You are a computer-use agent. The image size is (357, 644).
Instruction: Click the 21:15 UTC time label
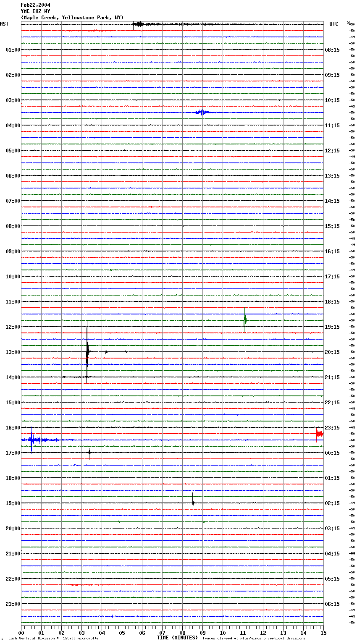[332, 377]
